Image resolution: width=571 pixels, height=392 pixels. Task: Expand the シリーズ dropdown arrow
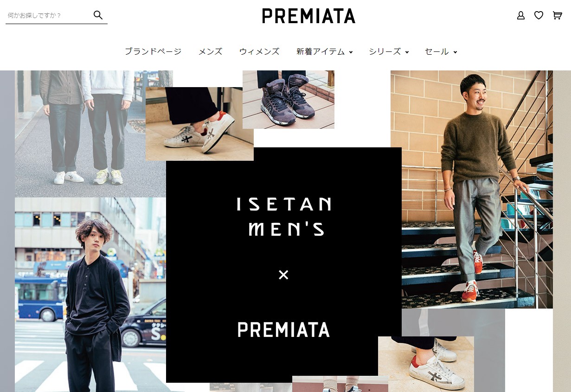[407, 52]
